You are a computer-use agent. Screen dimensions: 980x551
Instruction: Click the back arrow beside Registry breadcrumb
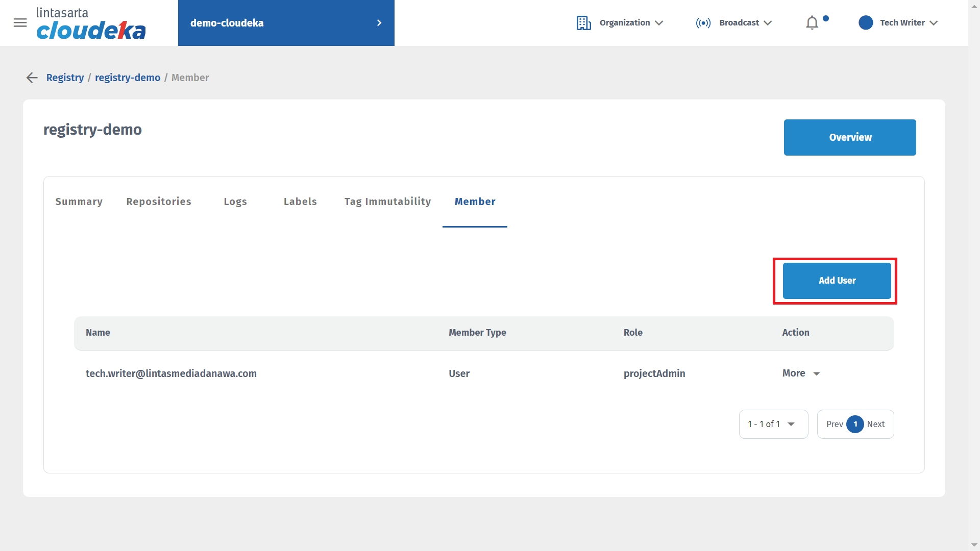(x=32, y=78)
